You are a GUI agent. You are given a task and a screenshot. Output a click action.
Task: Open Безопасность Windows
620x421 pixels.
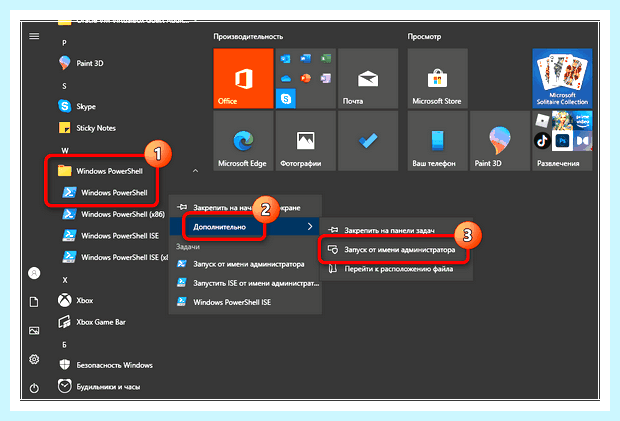pyautogui.click(x=105, y=365)
